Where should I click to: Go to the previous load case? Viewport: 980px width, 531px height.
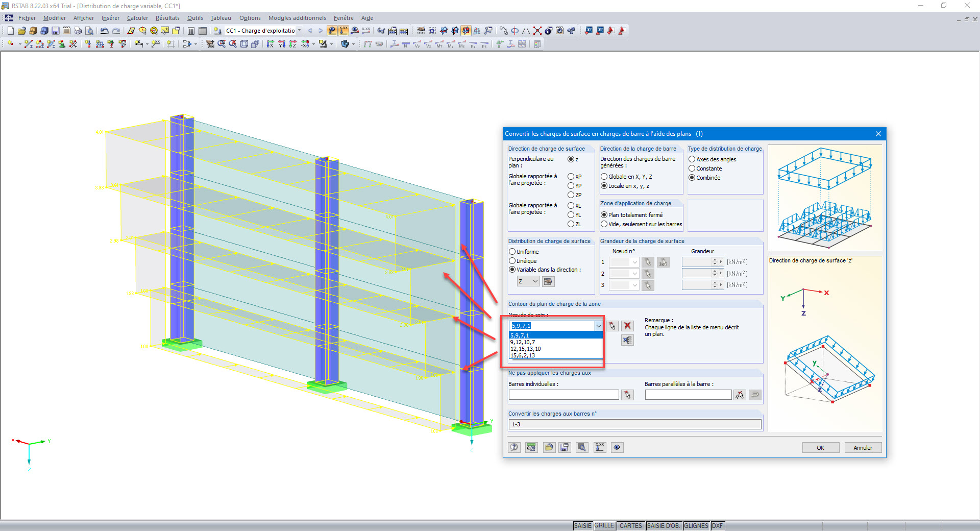pyautogui.click(x=310, y=31)
